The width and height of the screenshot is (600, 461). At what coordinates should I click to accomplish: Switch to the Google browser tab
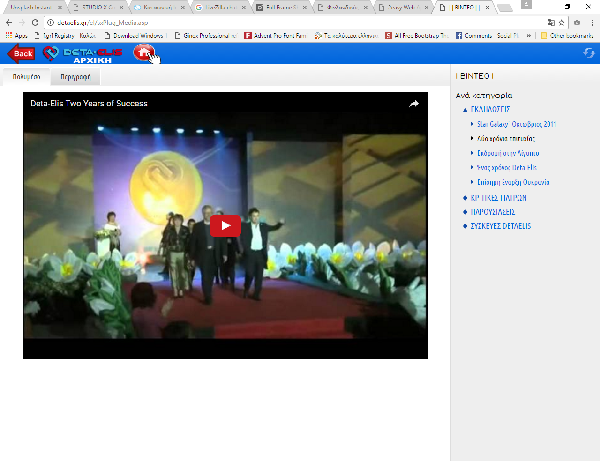coord(220,7)
